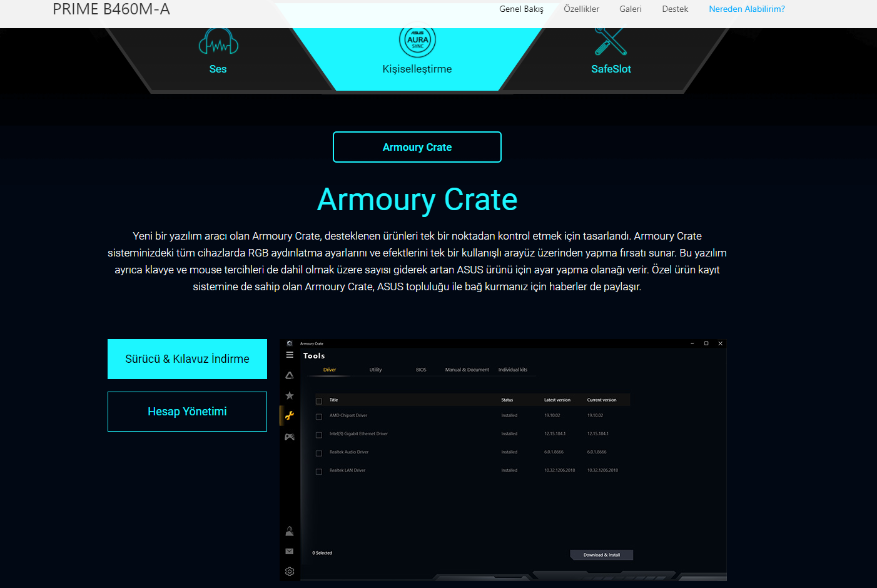Click the Tools heading in app window
Image resolution: width=877 pixels, height=588 pixels.
click(314, 356)
